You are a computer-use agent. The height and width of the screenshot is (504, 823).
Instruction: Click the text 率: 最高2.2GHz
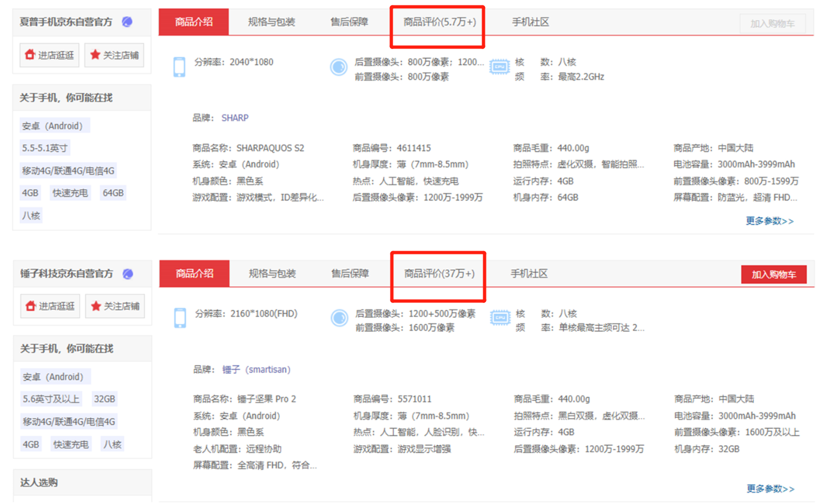click(572, 77)
